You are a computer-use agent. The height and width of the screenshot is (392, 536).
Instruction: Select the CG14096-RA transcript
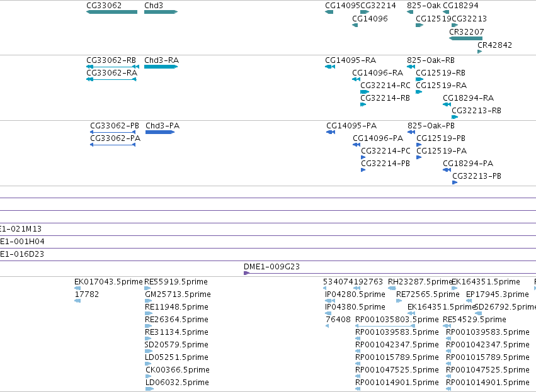[356, 79]
